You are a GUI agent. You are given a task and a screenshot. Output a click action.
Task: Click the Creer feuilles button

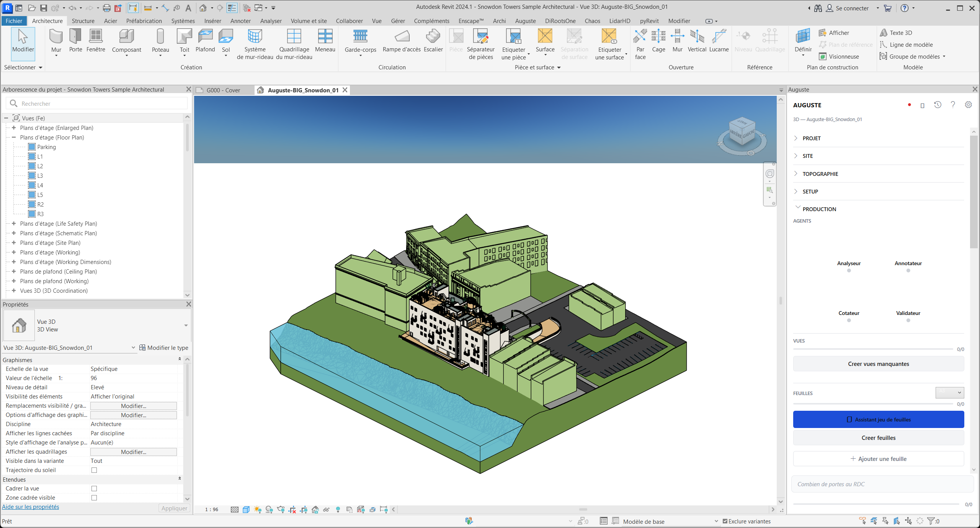tap(879, 438)
